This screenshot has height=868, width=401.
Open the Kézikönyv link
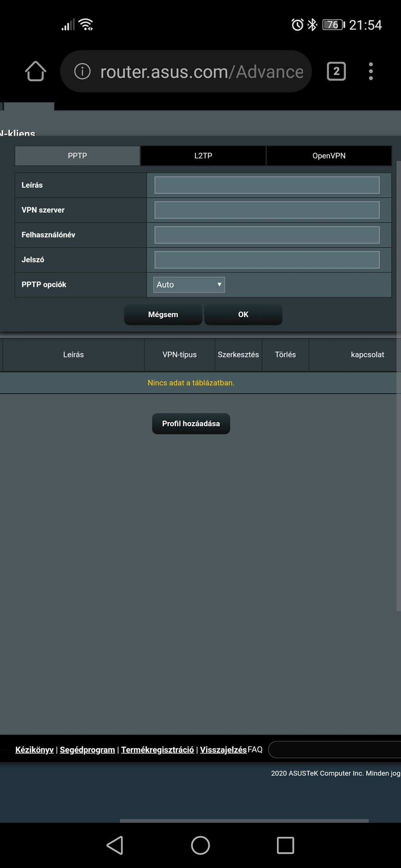pos(35,750)
